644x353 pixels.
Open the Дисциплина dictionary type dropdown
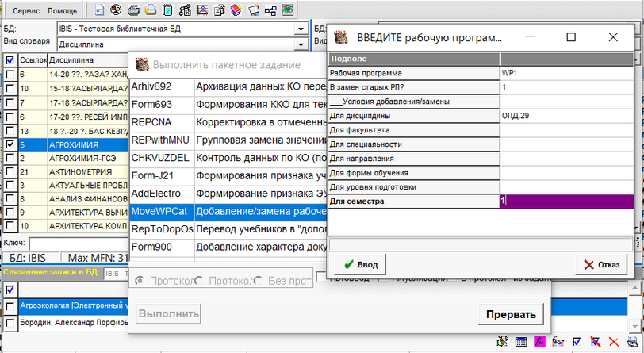point(300,44)
